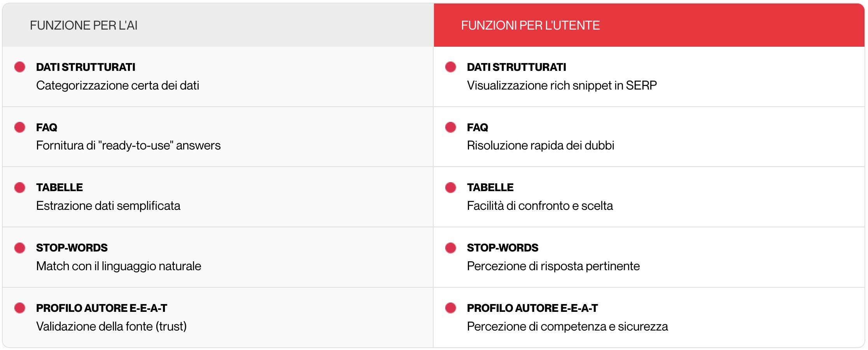Image resolution: width=868 pixels, height=350 pixels.
Task: Click the red bullet beside user column STOP-WORDS
Action: (x=451, y=248)
